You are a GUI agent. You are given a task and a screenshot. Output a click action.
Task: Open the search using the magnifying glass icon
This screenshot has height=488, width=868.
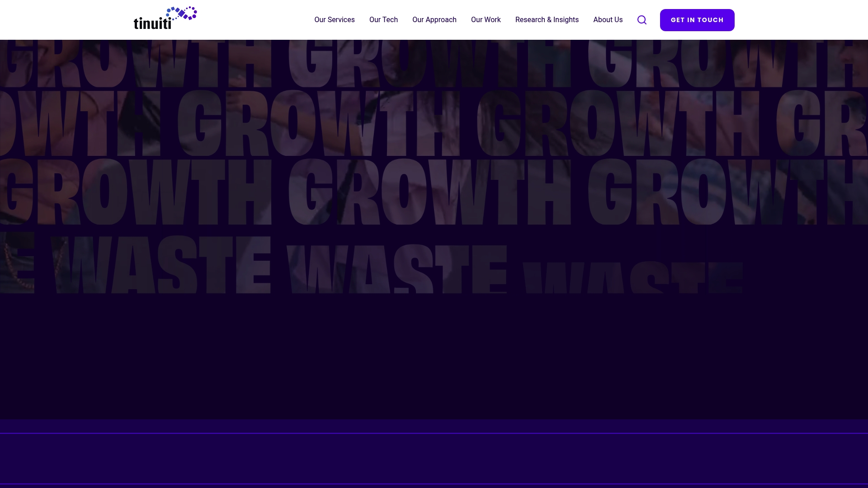642,20
